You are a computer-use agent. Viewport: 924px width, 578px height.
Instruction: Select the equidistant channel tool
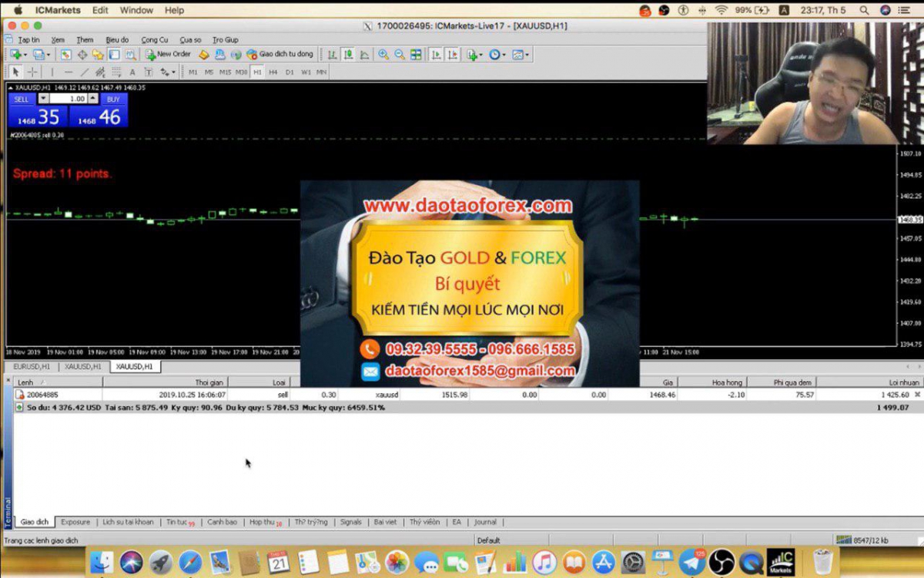pyautogui.click(x=100, y=72)
